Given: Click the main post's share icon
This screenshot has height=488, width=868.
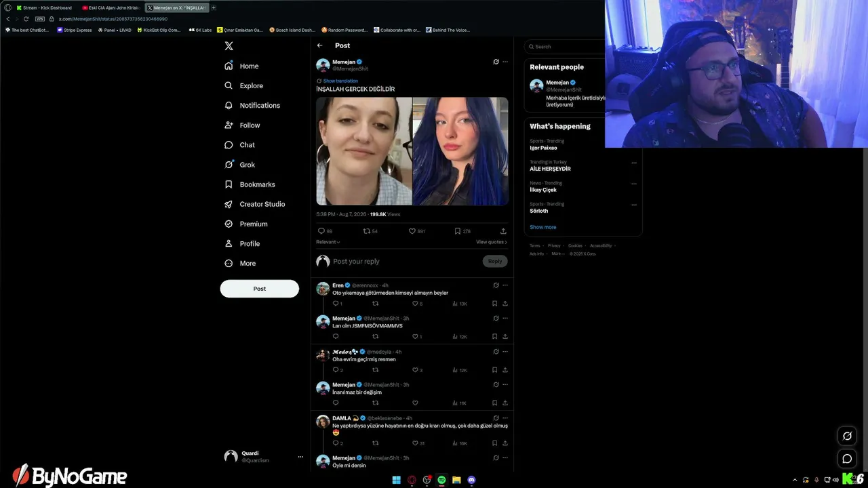Looking at the screenshot, I should point(503,231).
